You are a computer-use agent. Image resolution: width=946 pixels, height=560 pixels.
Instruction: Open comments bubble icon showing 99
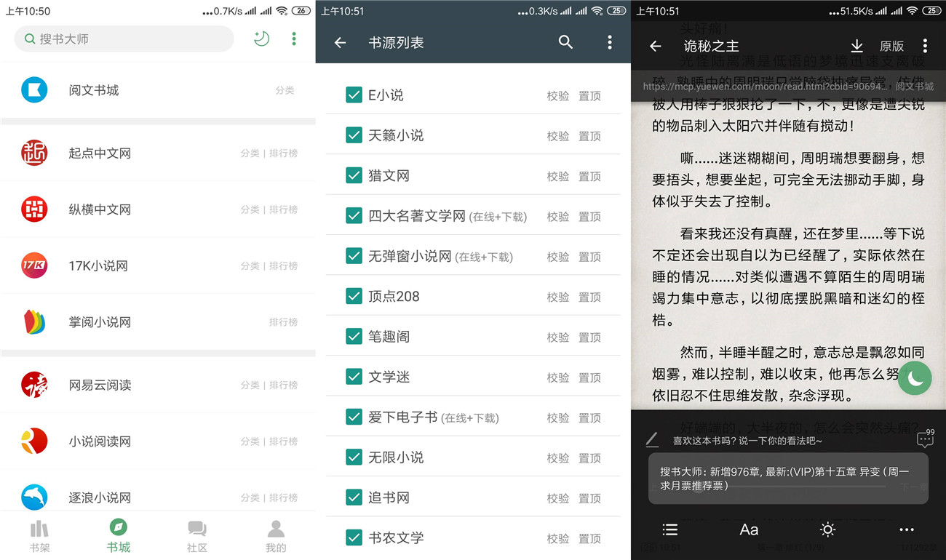926,438
